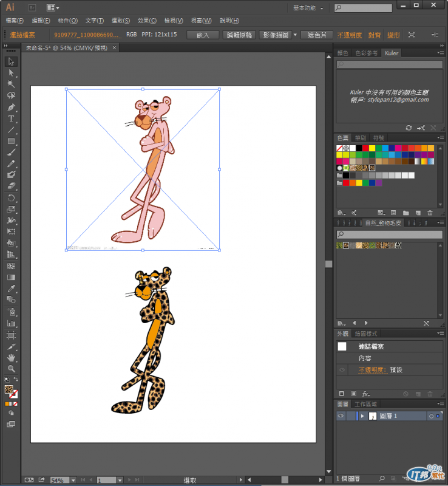Viewport: 448px width, 486px height.
Task: Select the Free Transform tool
Action: pos(11,231)
